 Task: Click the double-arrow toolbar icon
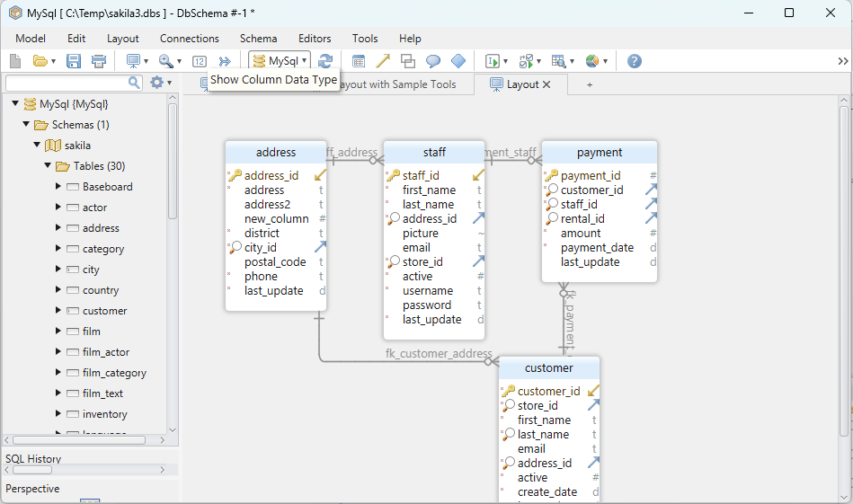[x=225, y=61]
